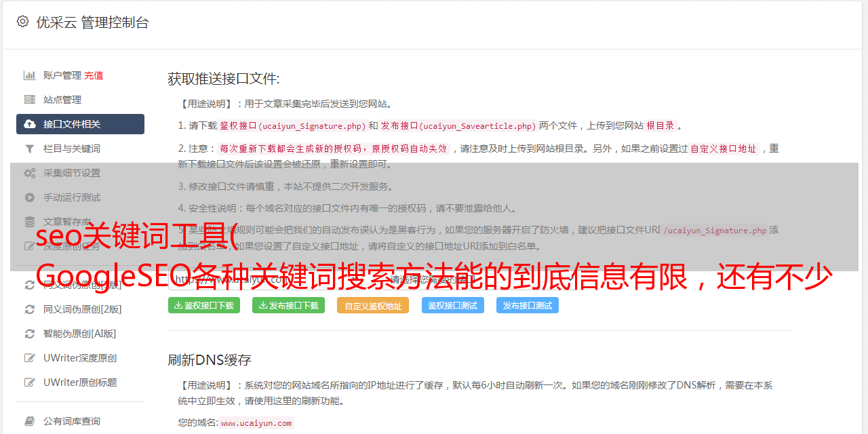This screenshot has width=868, height=434.
Task: Click the 鉴权接口(ucaiyun_Signature.php) code text
Action: tap(292, 125)
